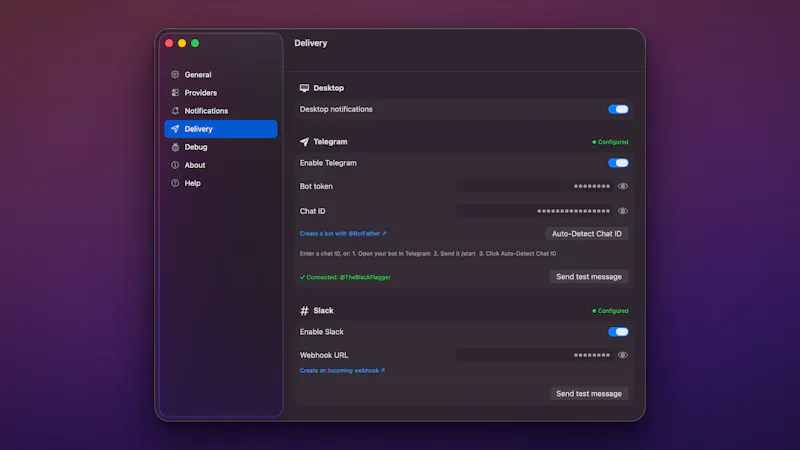Minimize the window with yellow button
This screenshot has width=800, height=450.
(x=182, y=43)
